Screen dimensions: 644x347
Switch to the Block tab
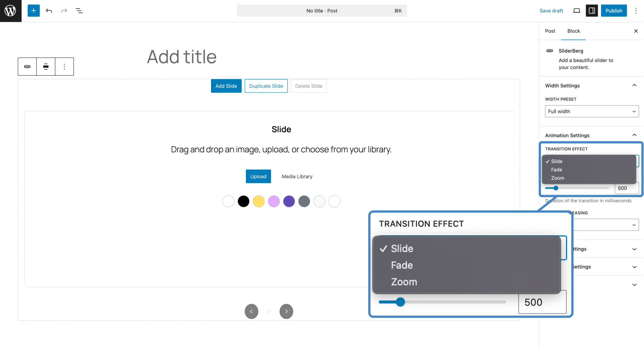click(x=573, y=31)
